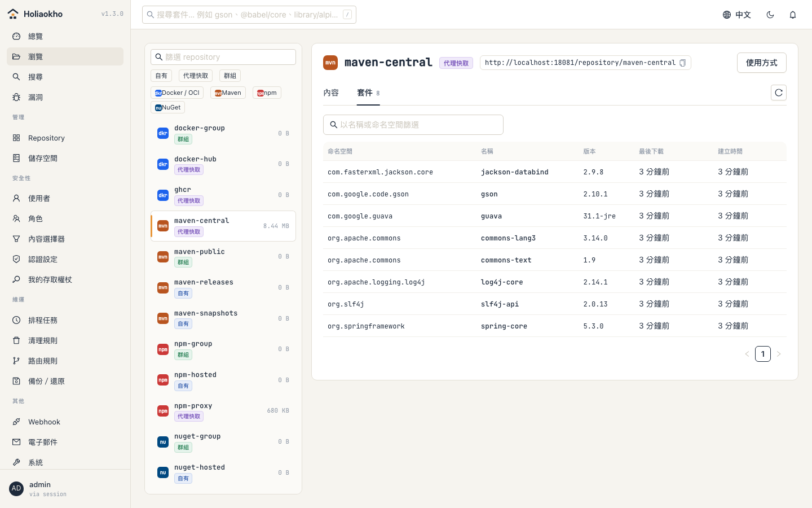Toggle the 群組 type filter
The height and width of the screenshot is (508, 812).
pyautogui.click(x=230, y=76)
